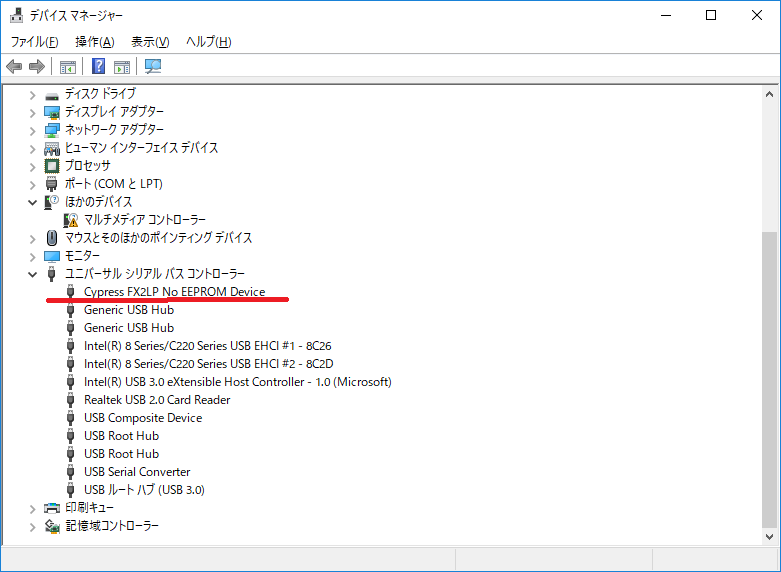Expand the ネットワーク アダプター node
The image size is (781, 572).
(32, 131)
